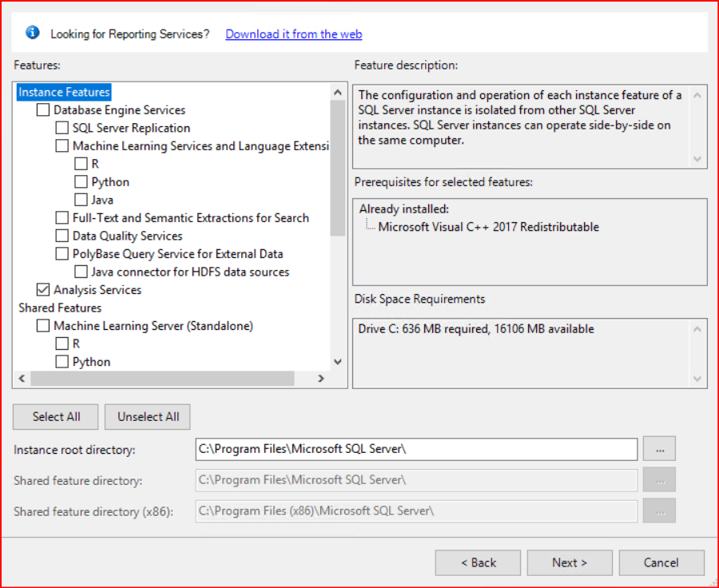This screenshot has height=588, width=719.
Task: Select Full-Text and Semantic Extractions checkbox
Action: click(62, 218)
